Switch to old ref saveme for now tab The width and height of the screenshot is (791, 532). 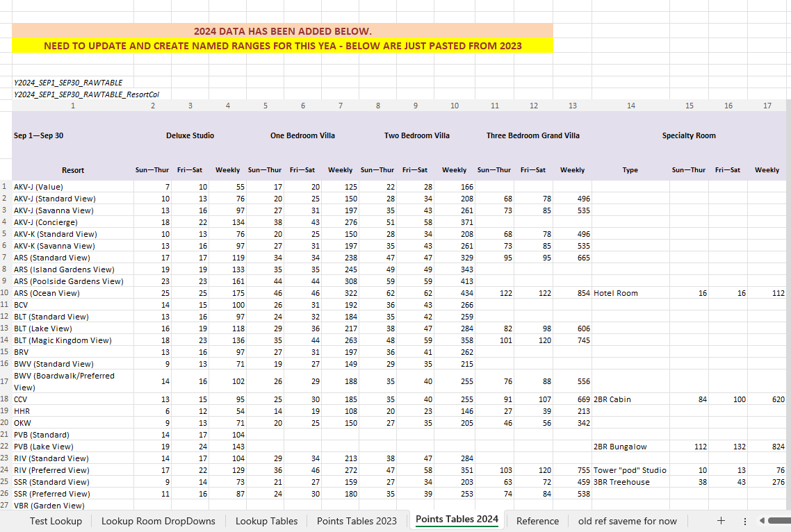point(627,521)
